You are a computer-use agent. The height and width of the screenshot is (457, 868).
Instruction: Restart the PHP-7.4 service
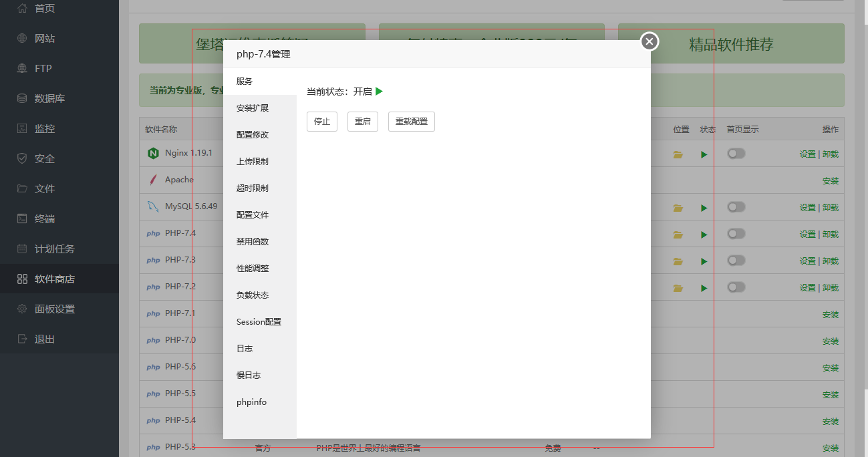click(x=363, y=122)
